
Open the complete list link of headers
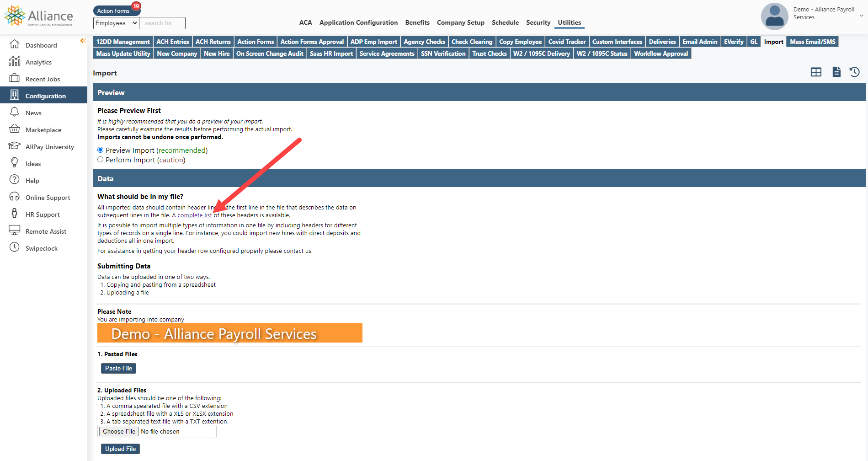(195, 215)
